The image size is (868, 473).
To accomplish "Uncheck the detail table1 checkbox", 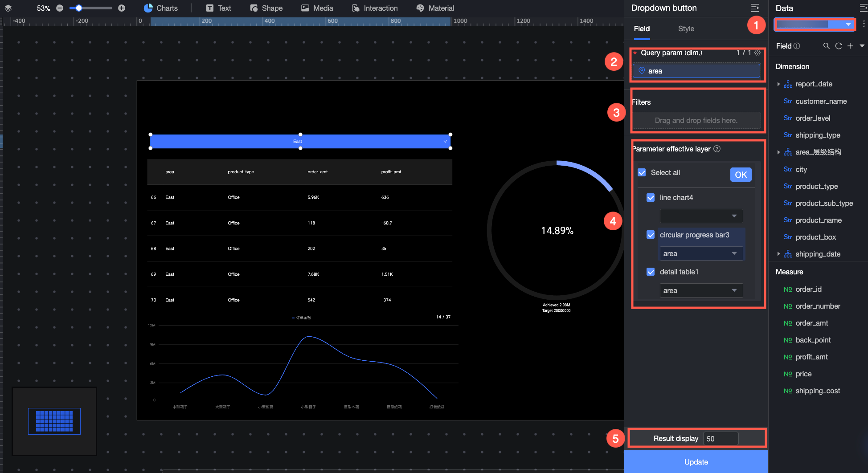I will click(651, 272).
